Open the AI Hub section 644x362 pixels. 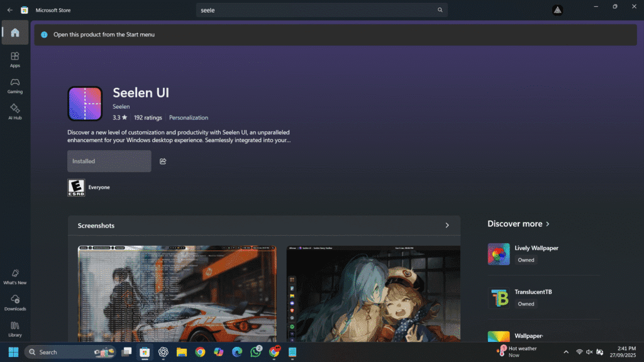click(15, 112)
